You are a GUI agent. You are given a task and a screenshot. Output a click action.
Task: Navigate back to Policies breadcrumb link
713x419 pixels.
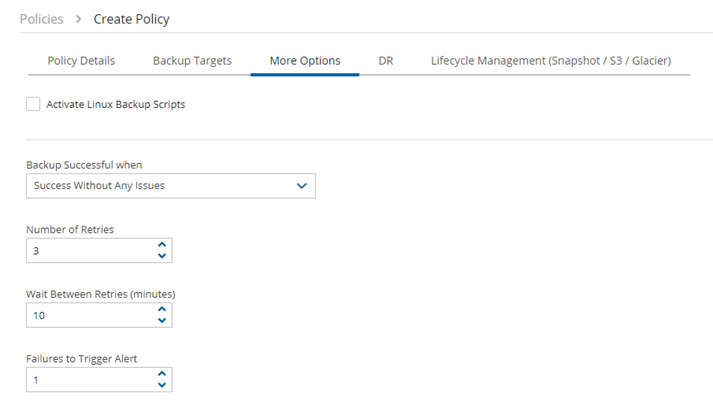click(41, 19)
